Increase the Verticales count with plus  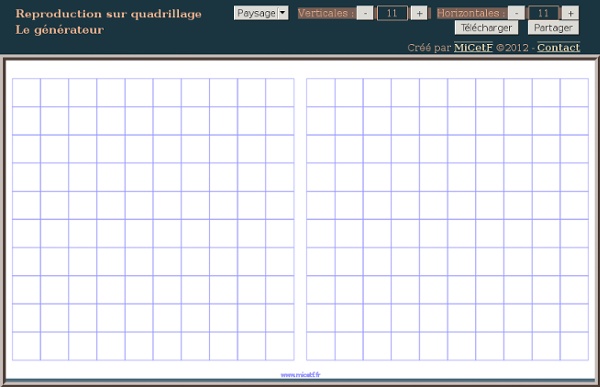tap(419, 13)
